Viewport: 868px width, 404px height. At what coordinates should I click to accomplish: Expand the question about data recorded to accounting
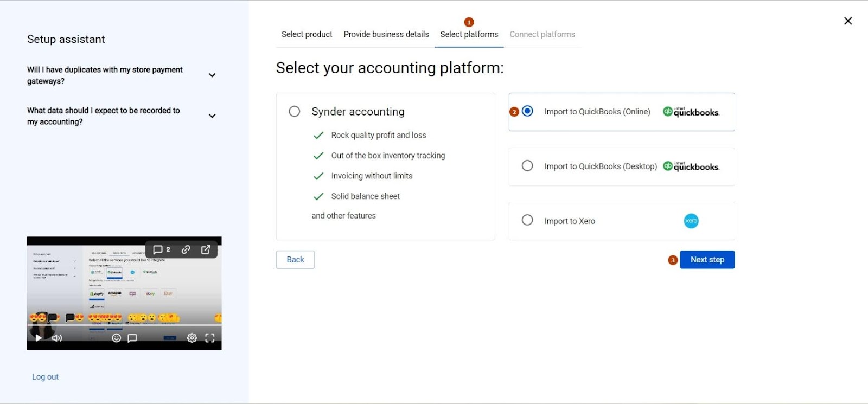click(212, 116)
